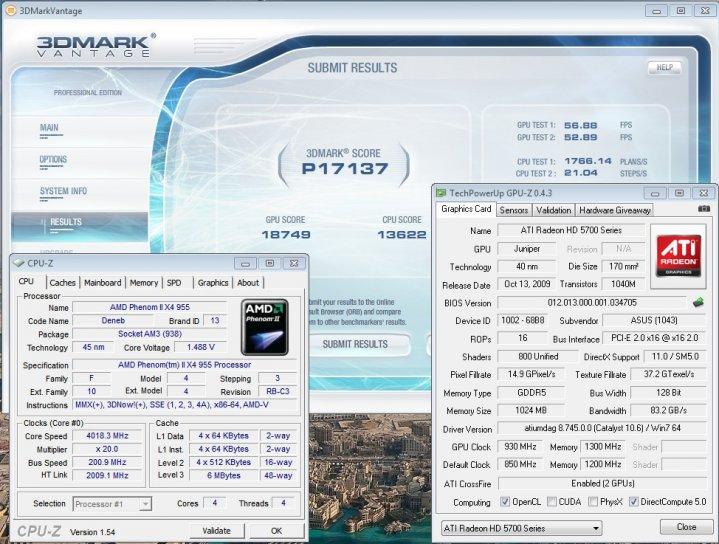This screenshot has width=719, height=544.
Task: Click the GPU Clock value field
Action: tap(520, 448)
